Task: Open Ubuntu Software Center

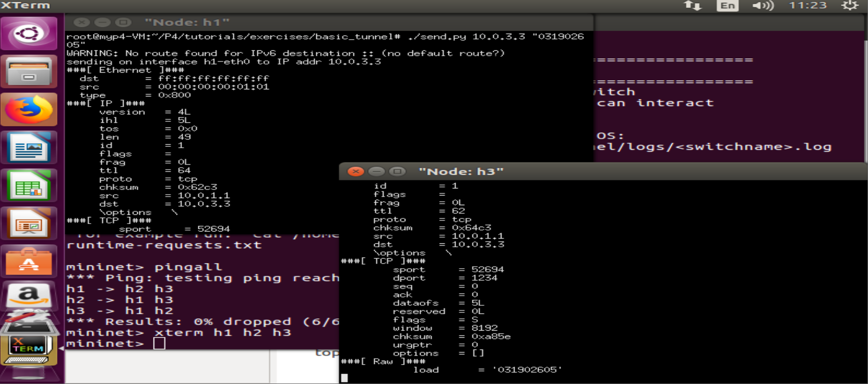Action: point(29,262)
